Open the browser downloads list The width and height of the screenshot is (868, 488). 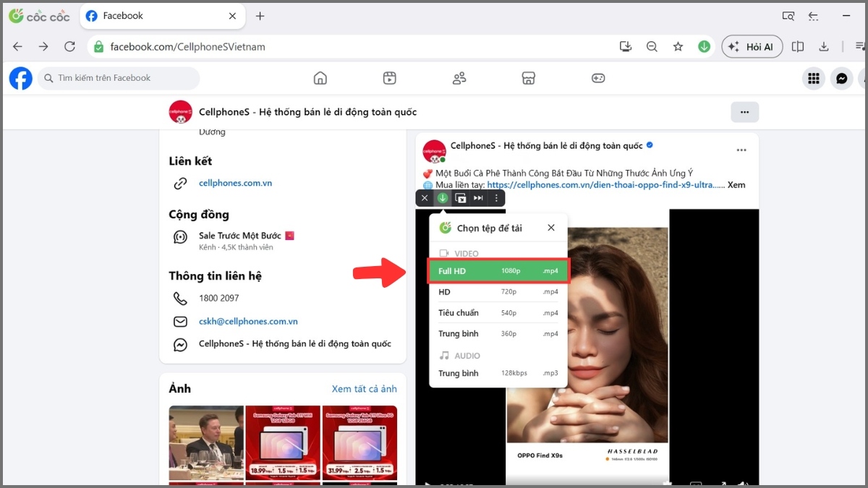[824, 46]
